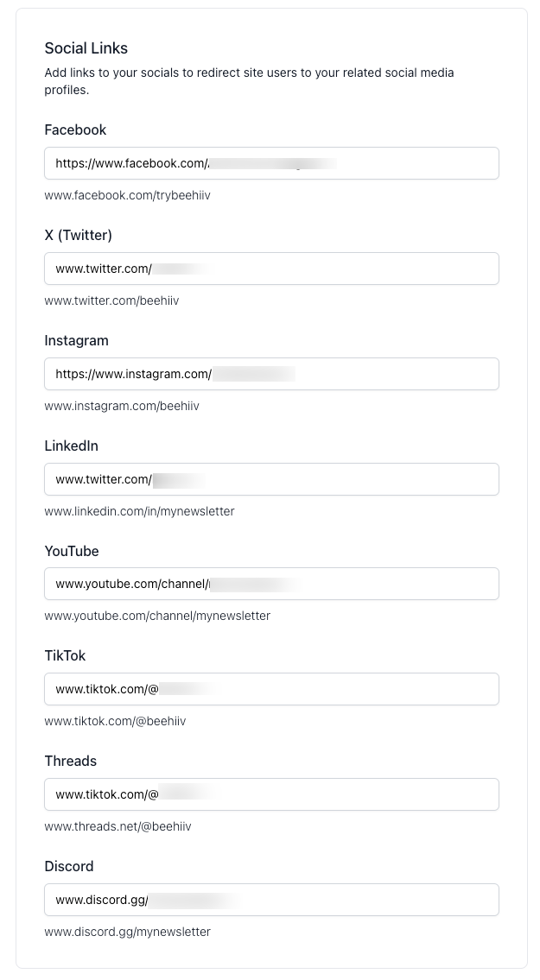
Task: Click the "Threads" field label
Action: (70, 762)
